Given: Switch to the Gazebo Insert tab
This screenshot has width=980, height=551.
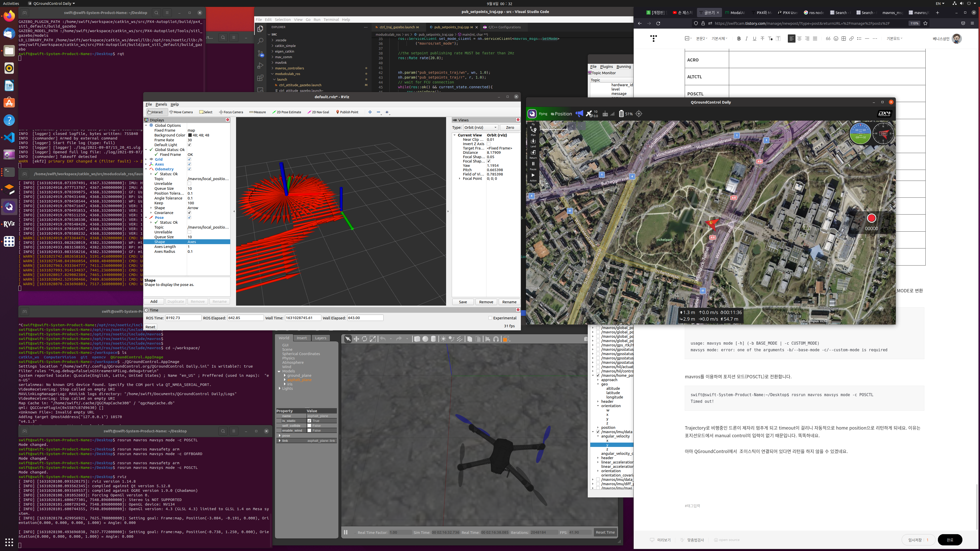Looking at the screenshot, I should pos(302,338).
